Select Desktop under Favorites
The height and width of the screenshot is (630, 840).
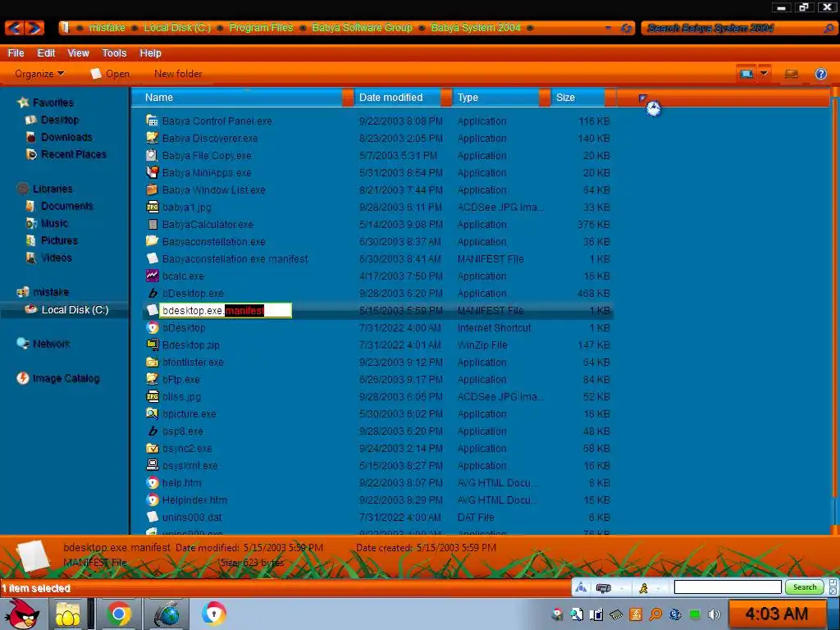click(x=59, y=120)
